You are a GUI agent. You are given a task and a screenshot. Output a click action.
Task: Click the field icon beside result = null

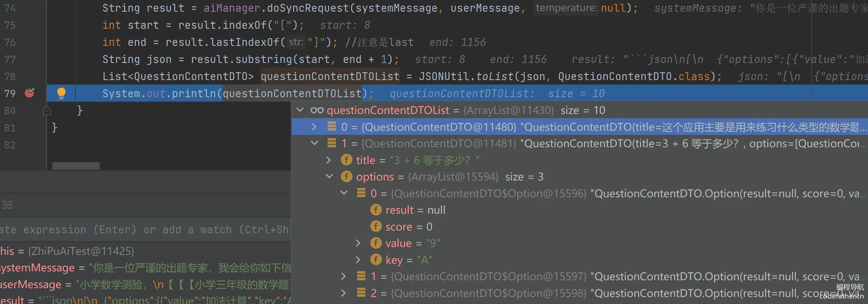pos(376,210)
